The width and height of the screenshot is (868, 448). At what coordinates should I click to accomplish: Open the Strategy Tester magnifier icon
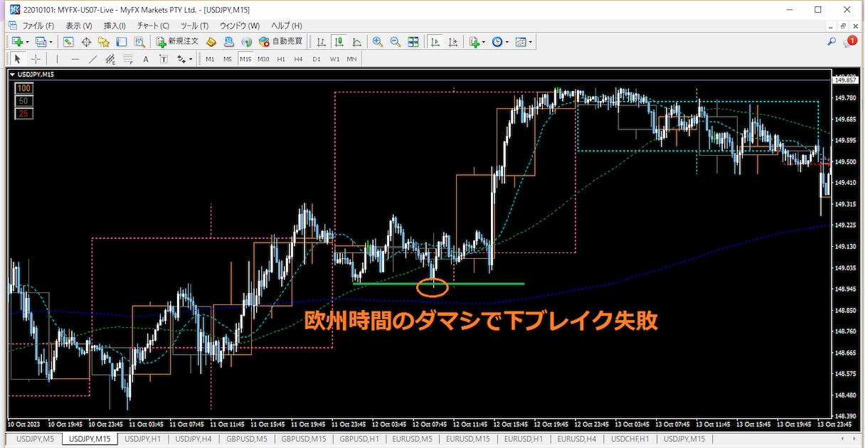139,42
